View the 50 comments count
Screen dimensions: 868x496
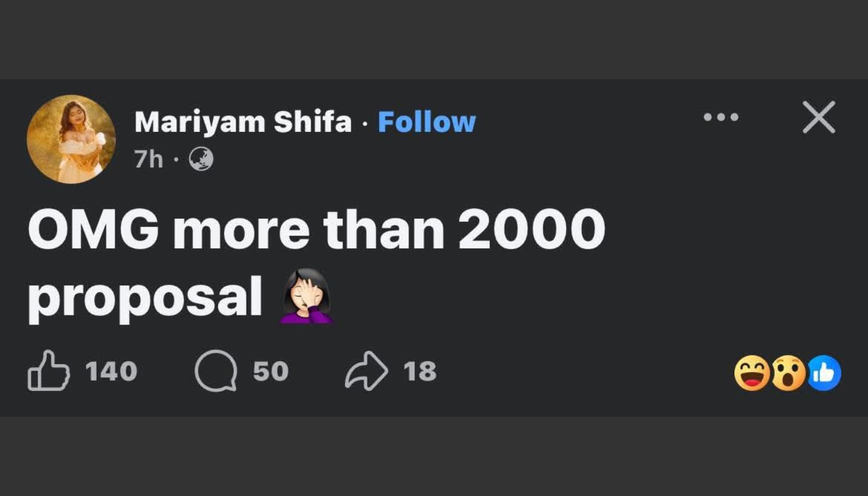(270, 372)
